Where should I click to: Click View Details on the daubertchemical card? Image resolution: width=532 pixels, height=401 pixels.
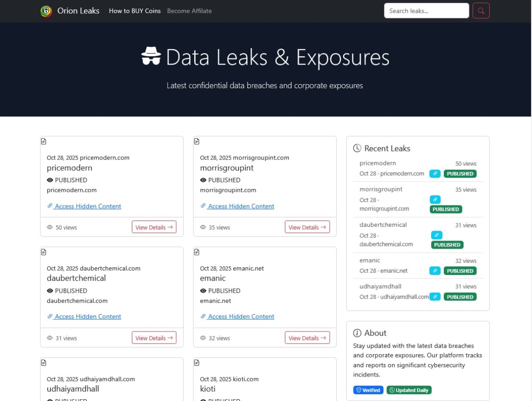pyautogui.click(x=154, y=338)
